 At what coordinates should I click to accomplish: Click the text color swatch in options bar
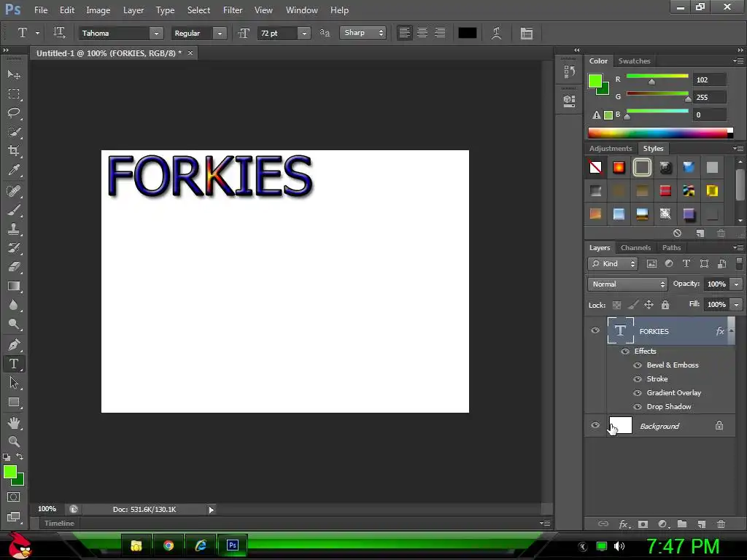coord(468,33)
